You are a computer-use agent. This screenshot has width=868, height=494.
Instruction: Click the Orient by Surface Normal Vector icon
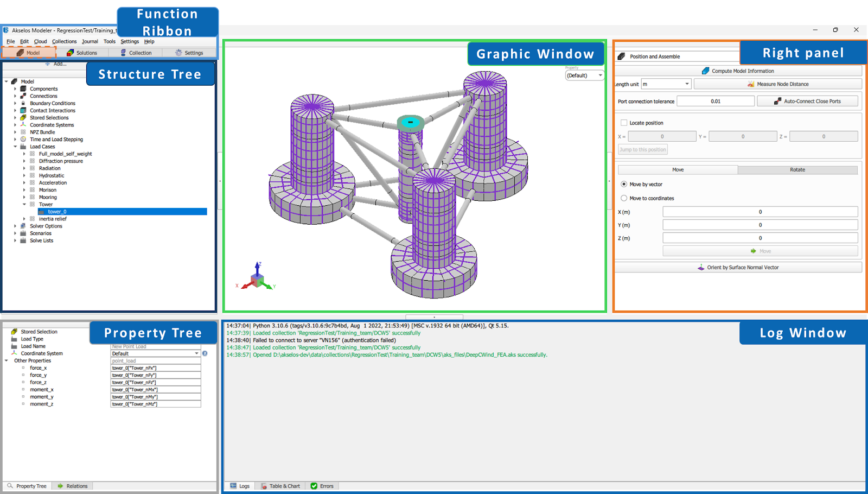tap(701, 267)
